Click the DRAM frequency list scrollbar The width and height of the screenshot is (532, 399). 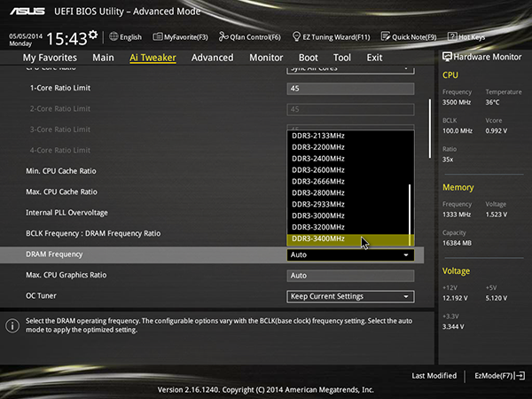coord(410,215)
